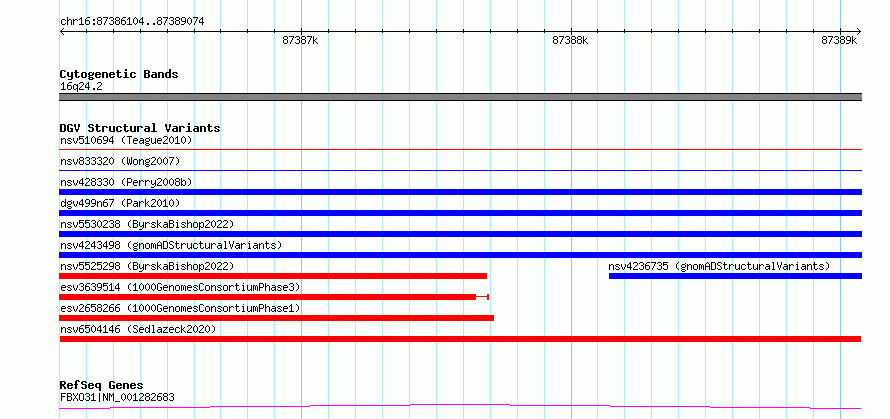Click the blue bar under nsv4236735
The height and width of the screenshot is (419, 890).
[735, 276]
